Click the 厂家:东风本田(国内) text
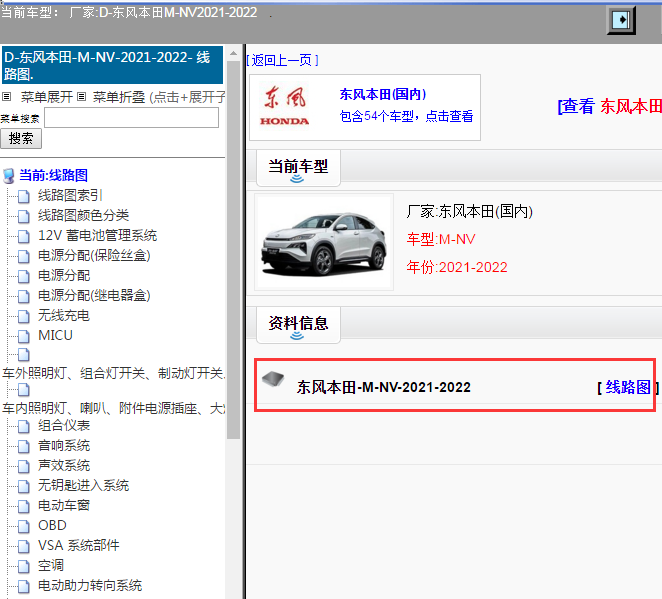 [x=469, y=211]
